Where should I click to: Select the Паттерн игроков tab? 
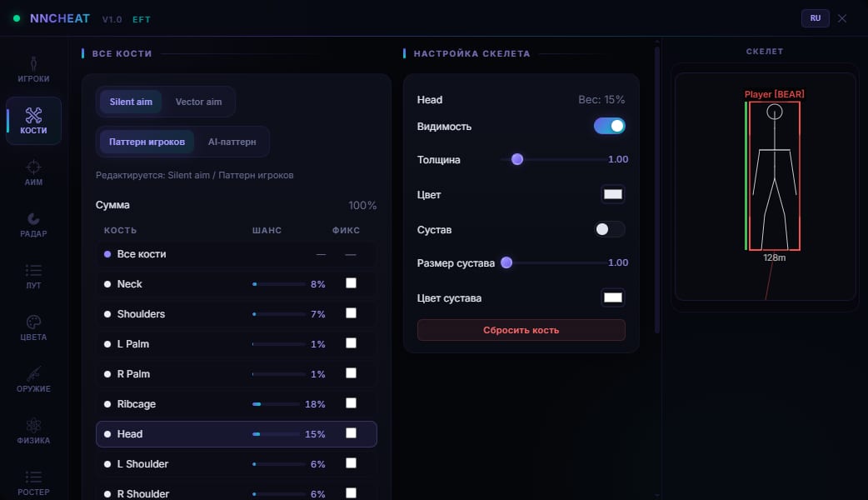(x=147, y=142)
